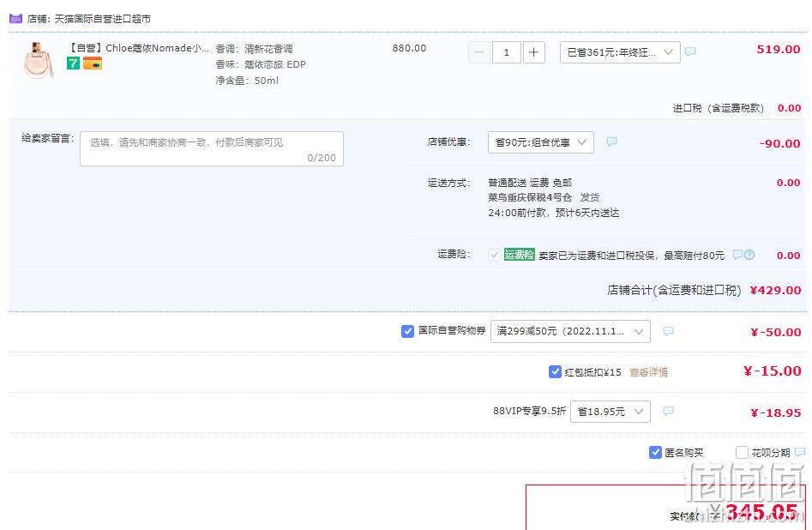Click the ¥-15.00 red packet amount
Viewport: 812px width, 530px height.
772,371
